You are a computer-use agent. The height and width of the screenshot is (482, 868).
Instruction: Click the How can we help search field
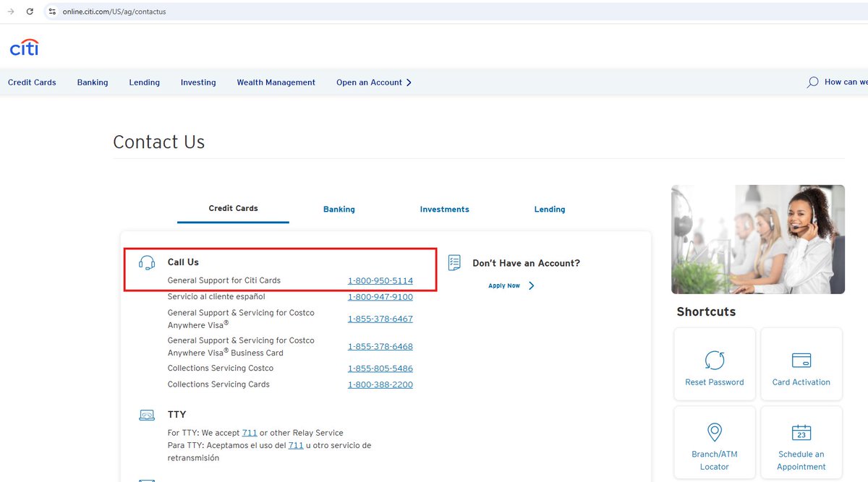846,82
